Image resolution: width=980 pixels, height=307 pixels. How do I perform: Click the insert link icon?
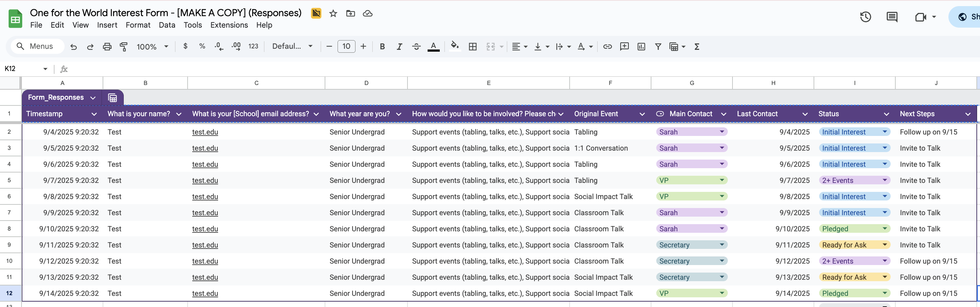tap(607, 46)
